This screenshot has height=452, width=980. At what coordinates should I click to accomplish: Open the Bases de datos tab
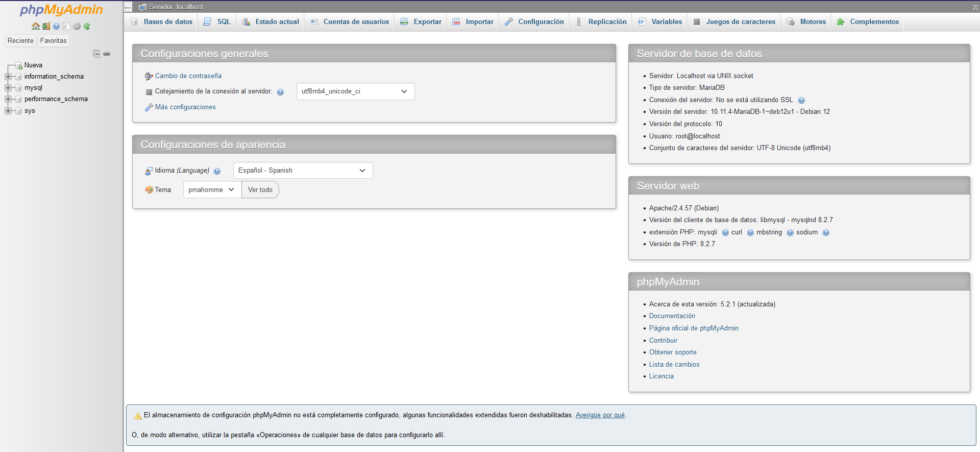pos(162,22)
